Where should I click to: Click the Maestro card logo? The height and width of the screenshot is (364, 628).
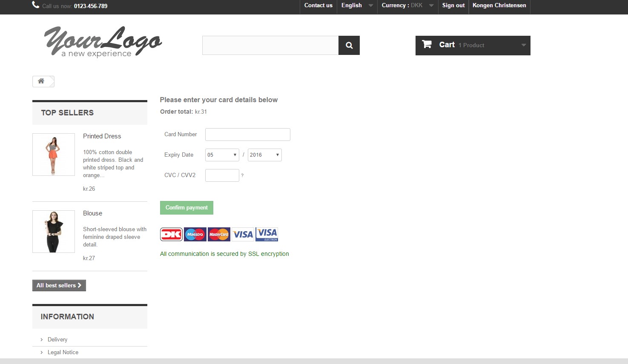coord(195,234)
